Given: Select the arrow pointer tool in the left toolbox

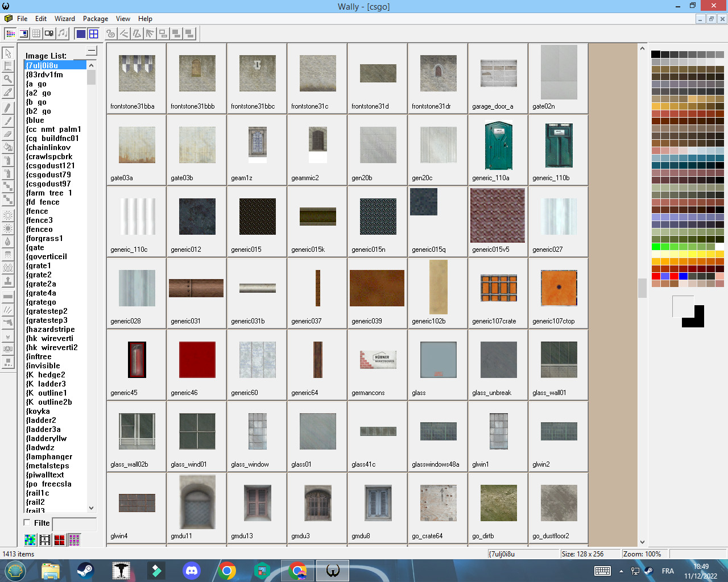Looking at the screenshot, I should pyautogui.click(x=8, y=53).
